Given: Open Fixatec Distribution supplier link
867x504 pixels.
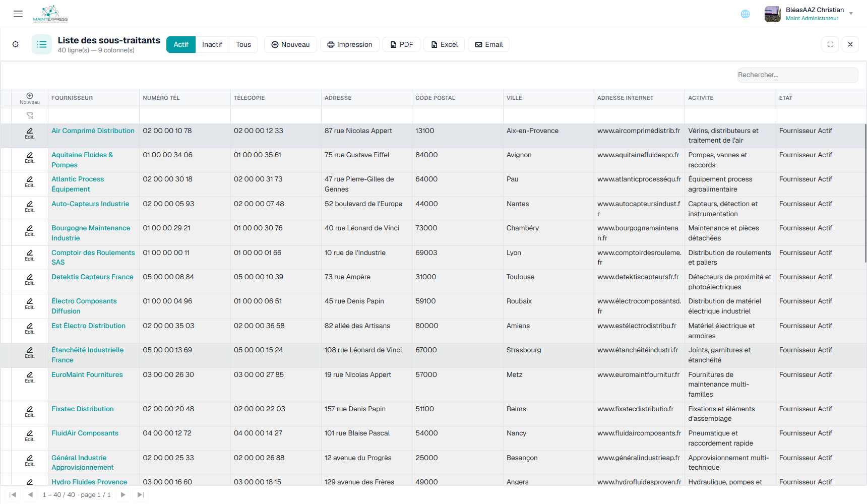Looking at the screenshot, I should tap(83, 409).
